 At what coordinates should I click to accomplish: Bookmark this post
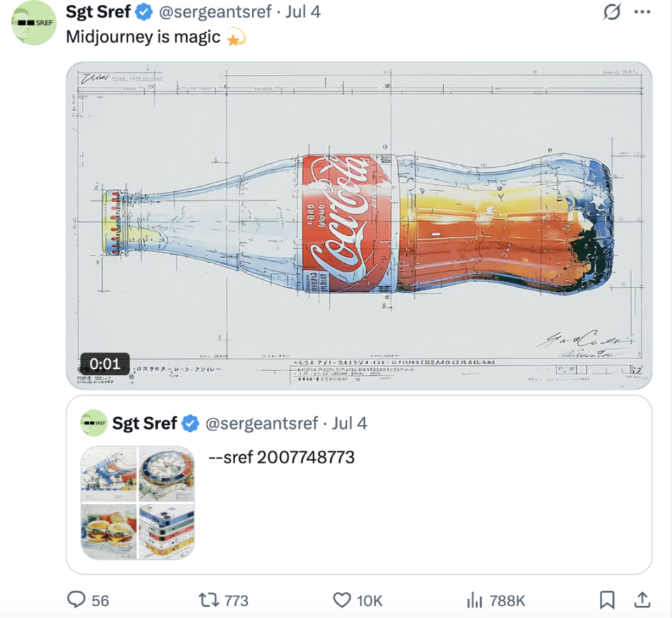607,600
